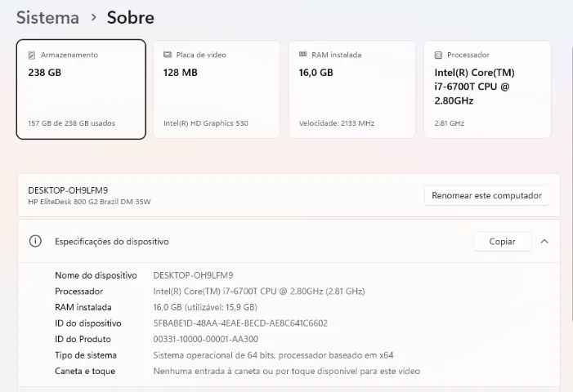The width and height of the screenshot is (573, 392).
Task: Click the CPU icon beside Processador
Action: 438,55
